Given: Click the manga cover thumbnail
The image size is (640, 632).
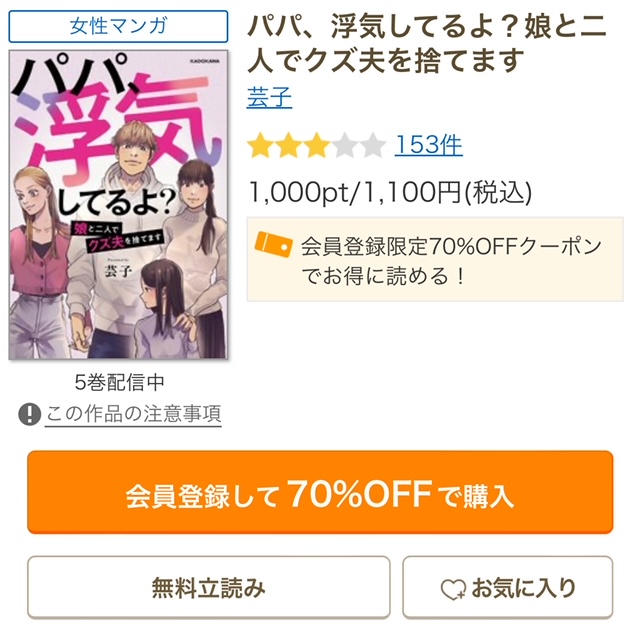Looking at the screenshot, I should coord(118,205).
